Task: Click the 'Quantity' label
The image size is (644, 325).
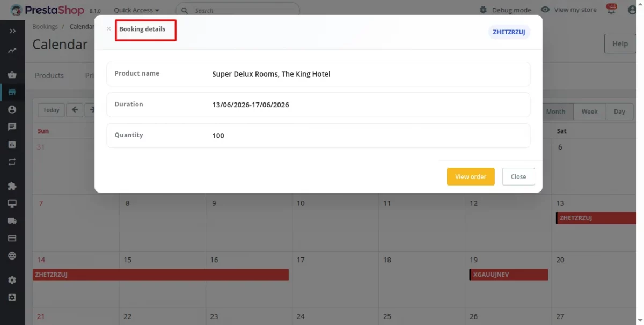Action: (129, 135)
